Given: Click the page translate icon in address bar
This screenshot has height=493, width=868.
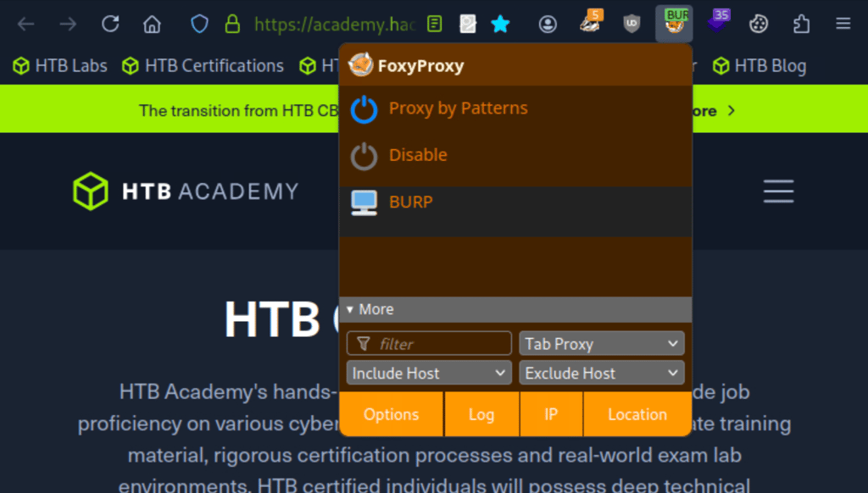Looking at the screenshot, I should 468,24.
